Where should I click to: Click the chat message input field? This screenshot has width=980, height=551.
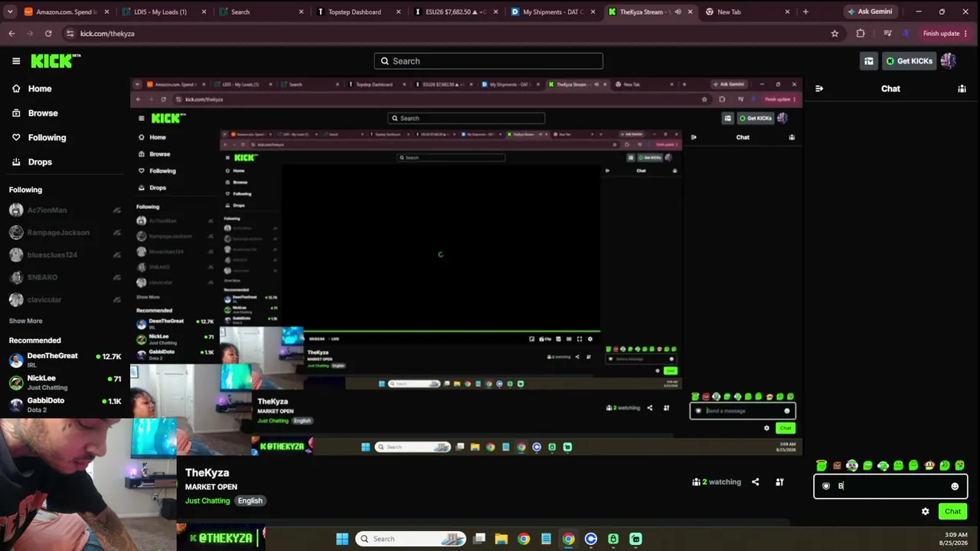click(890, 486)
